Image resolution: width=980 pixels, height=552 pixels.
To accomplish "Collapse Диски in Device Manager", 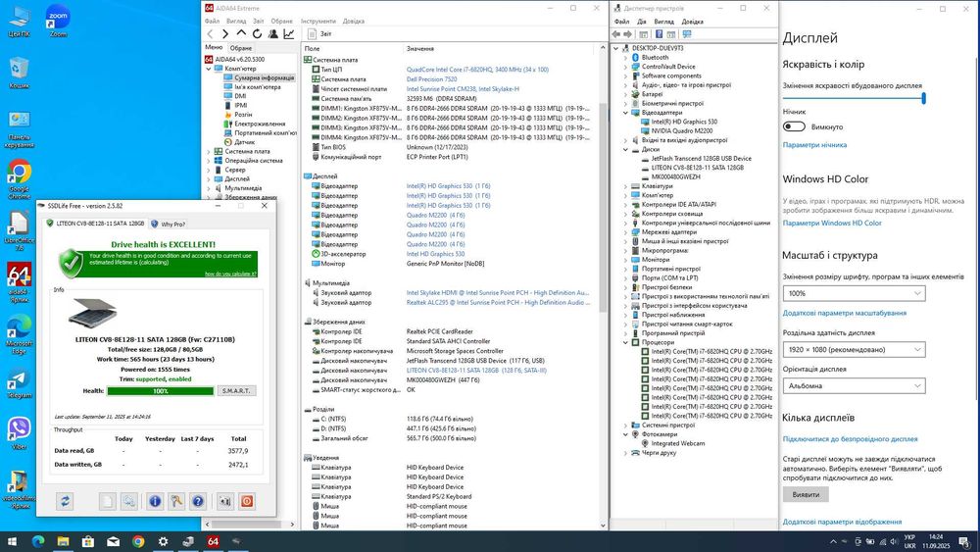I will coord(625,149).
